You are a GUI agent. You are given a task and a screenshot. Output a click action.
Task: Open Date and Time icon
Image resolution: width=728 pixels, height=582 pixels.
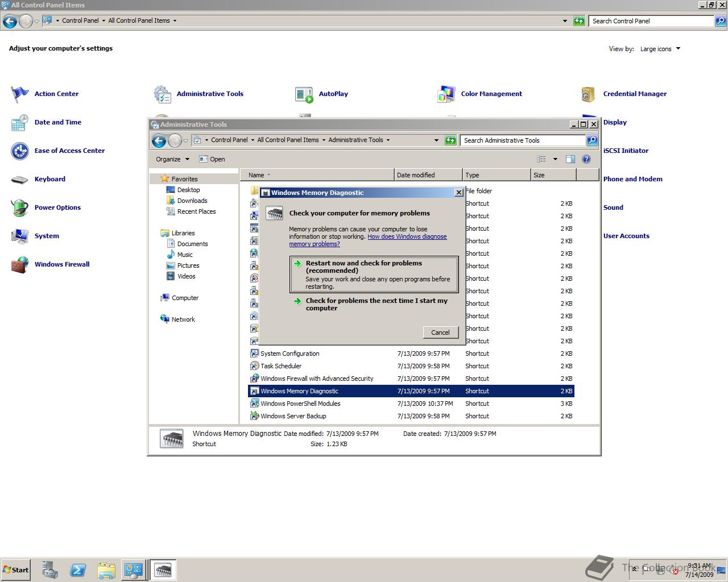(20, 122)
